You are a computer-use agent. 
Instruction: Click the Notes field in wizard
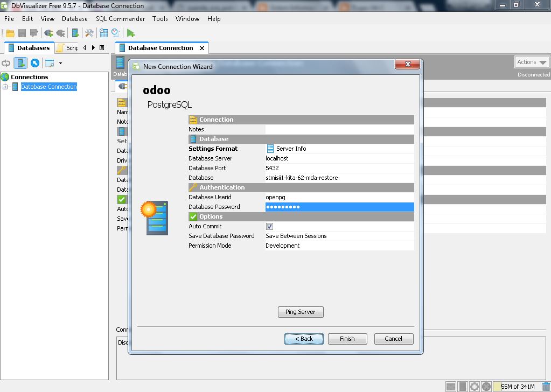point(339,129)
